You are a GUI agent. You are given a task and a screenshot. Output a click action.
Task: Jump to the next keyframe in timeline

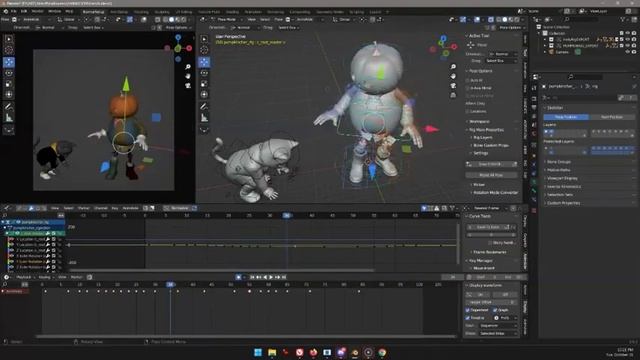pos(278,277)
